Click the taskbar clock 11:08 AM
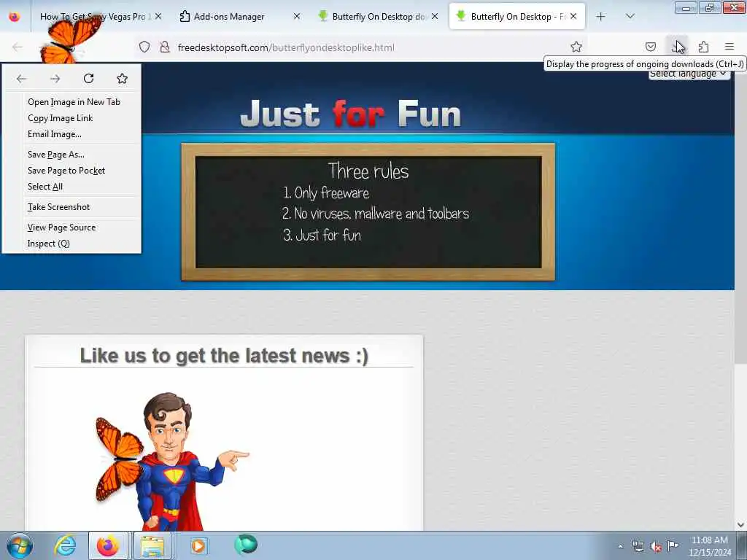This screenshot has height=560, width=747. tap(710, 540)
